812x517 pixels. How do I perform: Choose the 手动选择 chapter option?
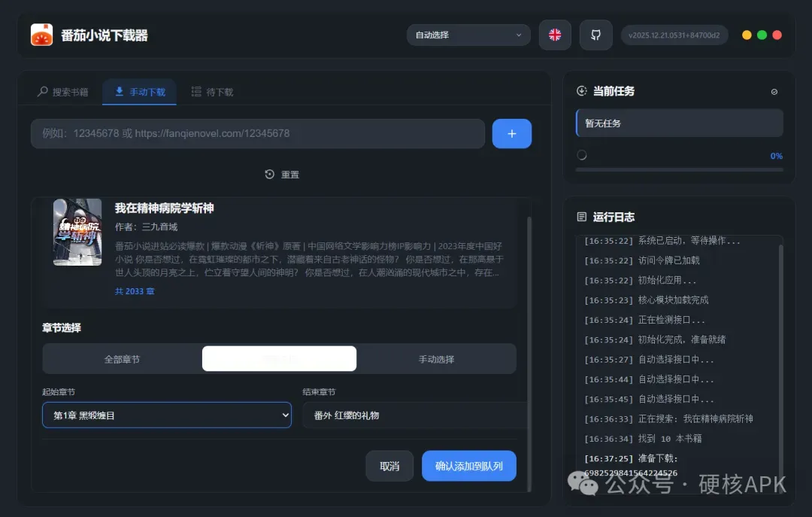[436, 359]
